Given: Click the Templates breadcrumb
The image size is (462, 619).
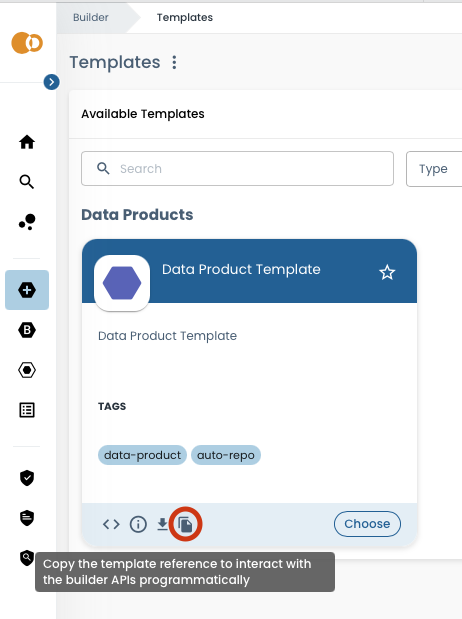Looking at the screenshot, I should (x=185, y=17).
